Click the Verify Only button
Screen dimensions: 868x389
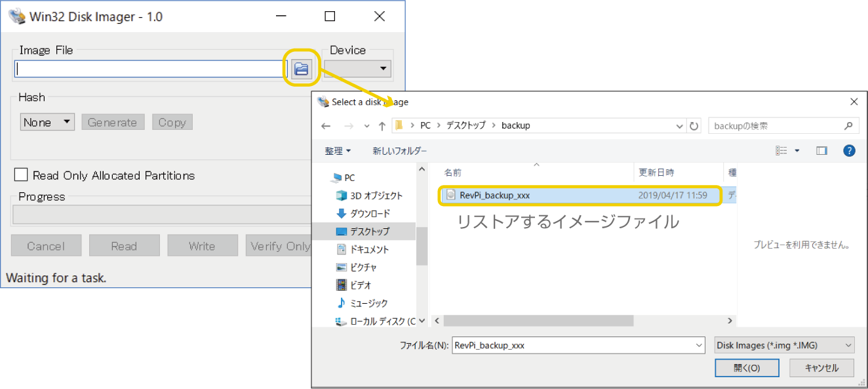coord(279,246)
